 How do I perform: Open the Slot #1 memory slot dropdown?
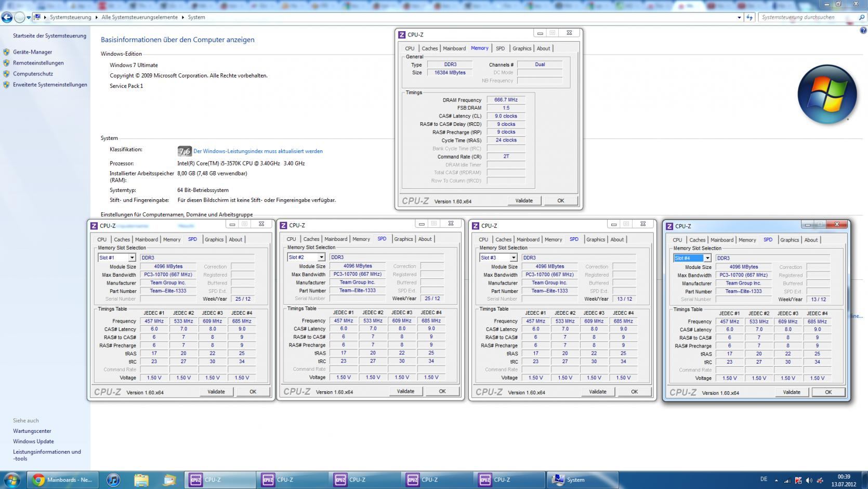tap(132, 258)
